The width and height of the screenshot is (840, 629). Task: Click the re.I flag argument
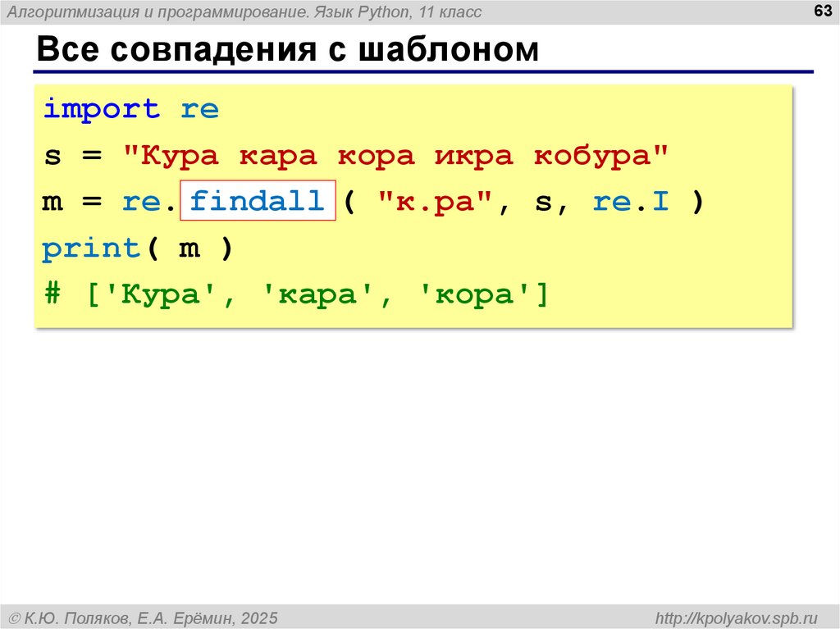630,202
